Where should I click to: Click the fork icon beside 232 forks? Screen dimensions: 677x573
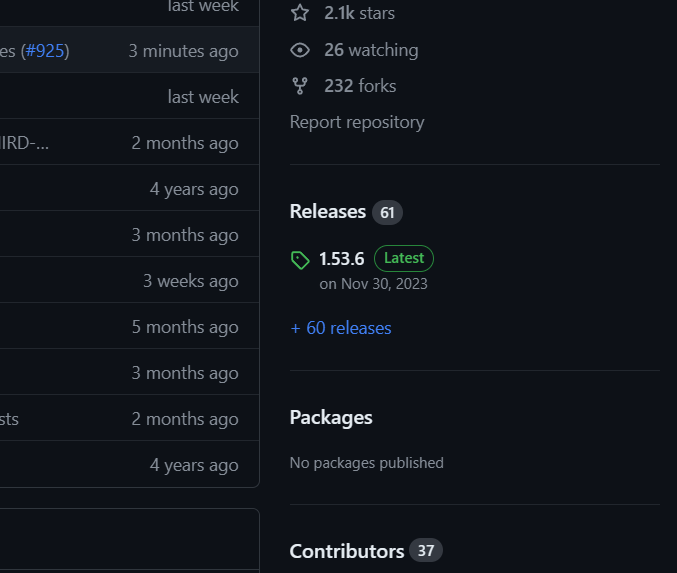tap(299, 86)
